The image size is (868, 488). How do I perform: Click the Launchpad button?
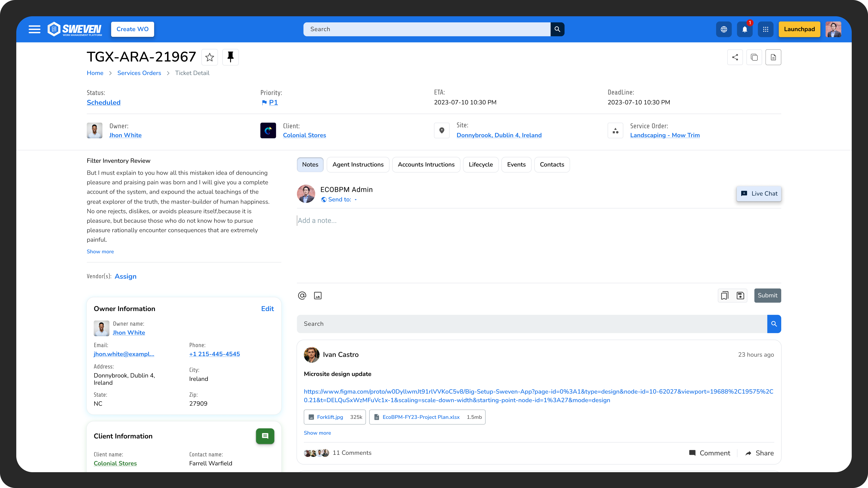point(799,29)
